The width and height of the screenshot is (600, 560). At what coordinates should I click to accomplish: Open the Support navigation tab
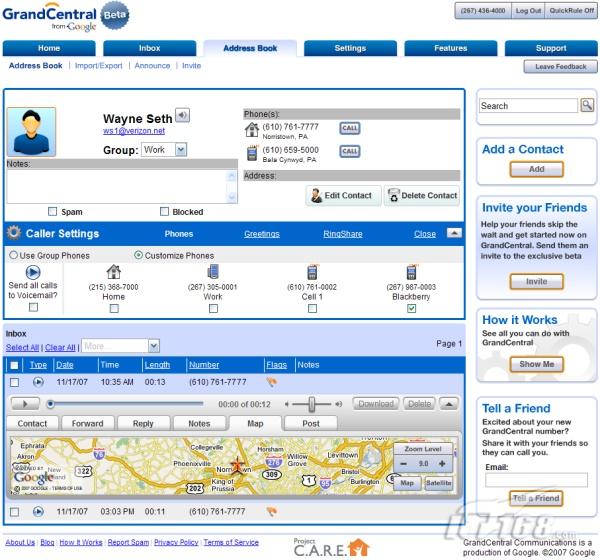tap(551, 48)
